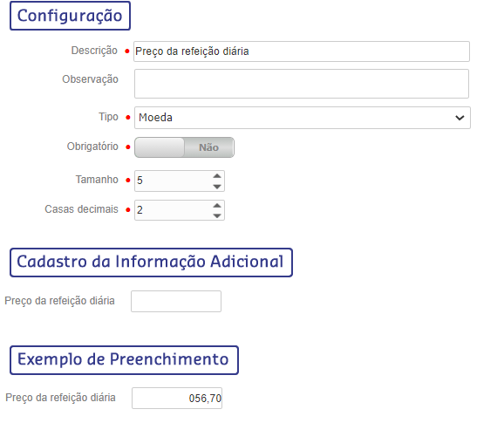Increase Casas decimais with up arrow
This screenshot has width=504, height=423.
[217, 205]
